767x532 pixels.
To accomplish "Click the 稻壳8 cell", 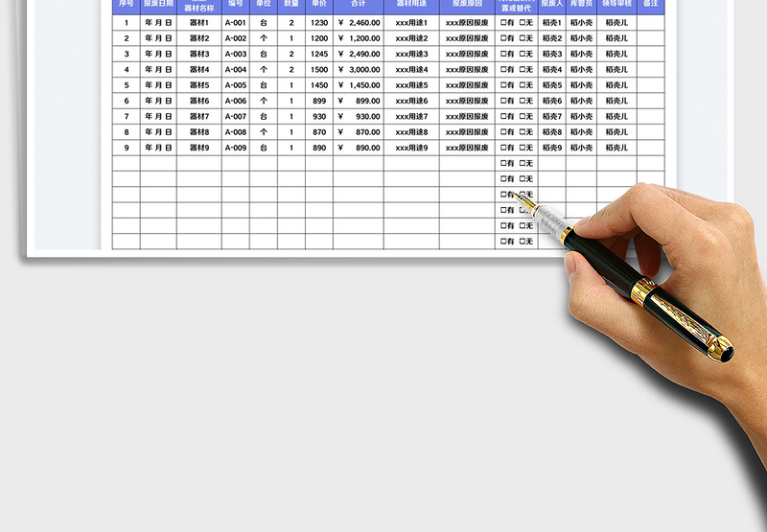I will (x=552, y=132).
